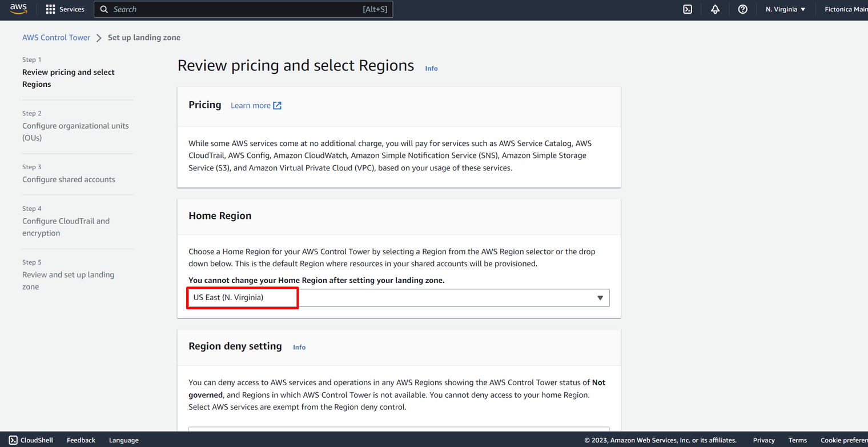Click the 2023 Amazon Web Services copyright text

(x=661, y=440)
